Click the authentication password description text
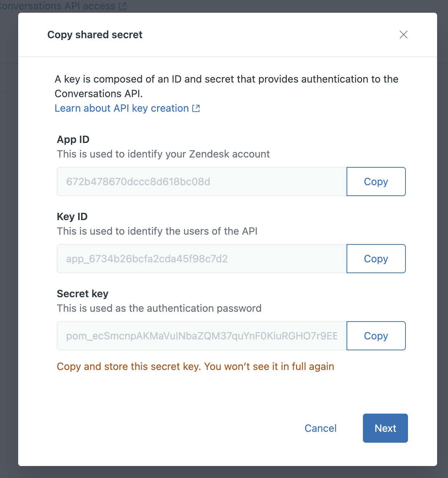Viewport: 448px width, 478px height. coord(159,308)
